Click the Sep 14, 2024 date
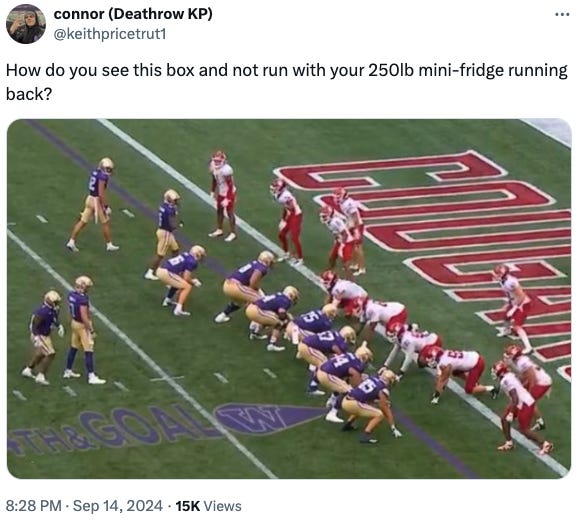Screen dimensions: 582x520 [x=118, y=506]
